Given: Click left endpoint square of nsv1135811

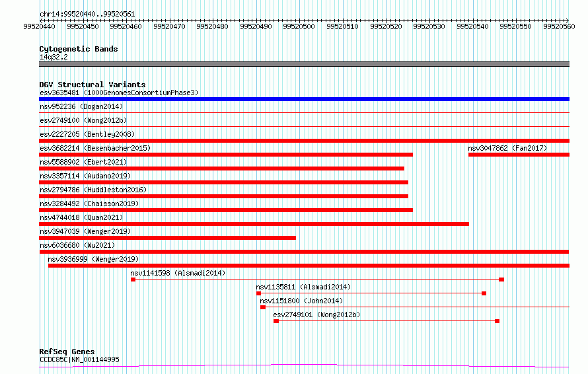Looking at the screenshot, I should pos(259,293).
